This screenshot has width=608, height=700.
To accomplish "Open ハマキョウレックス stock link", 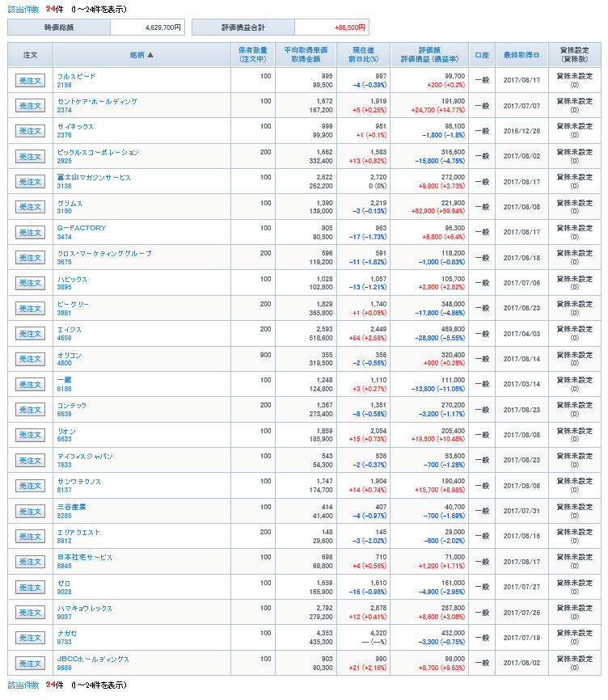I will pyautogui.click(x=84, y=609).
